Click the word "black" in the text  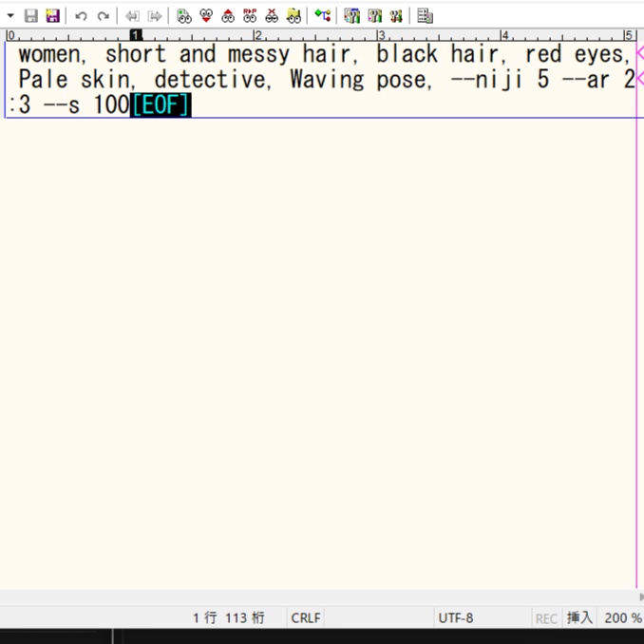point(407,54)
